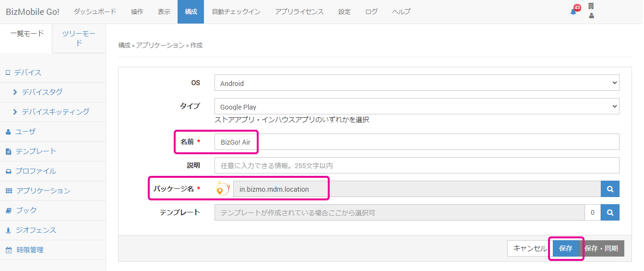This screenshot has width=644, height=271.
Task: Open Applications in the sidebar
Action: click(x=43, y=191)
